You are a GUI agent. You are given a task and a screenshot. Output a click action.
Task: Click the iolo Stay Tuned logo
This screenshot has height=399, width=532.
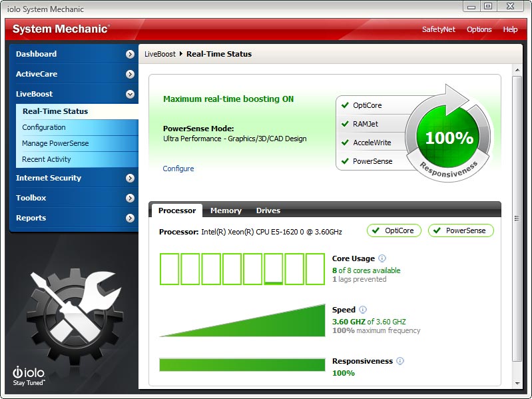click(x=29, y=376)
